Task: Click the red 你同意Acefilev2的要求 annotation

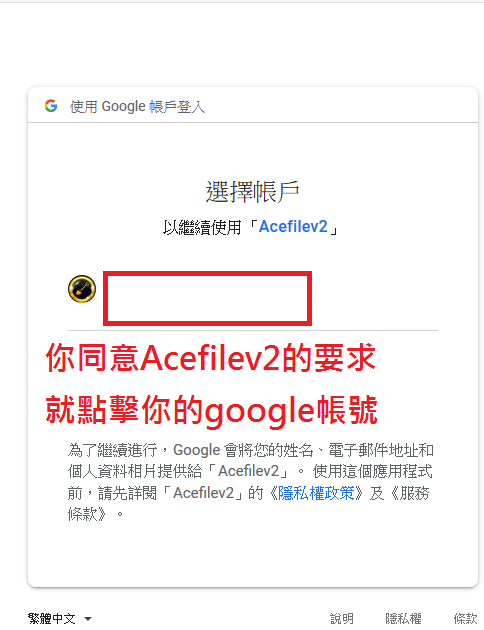Action: 210,358
